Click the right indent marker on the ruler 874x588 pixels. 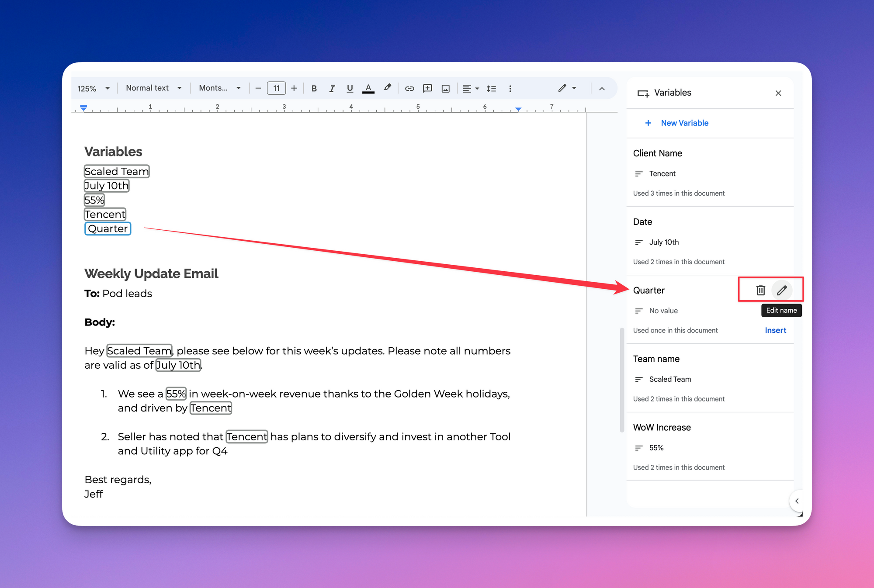(x=518, y=109)
